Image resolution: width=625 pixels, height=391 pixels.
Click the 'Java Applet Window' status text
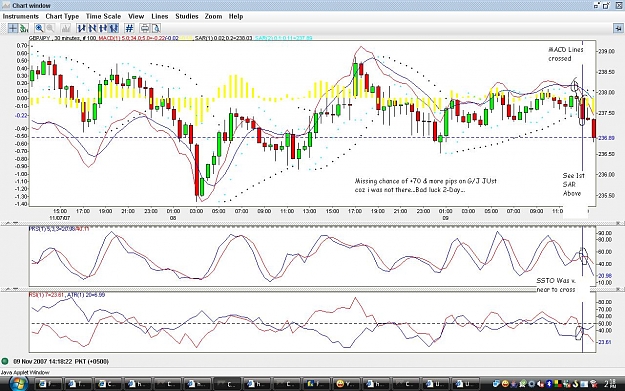25,373
